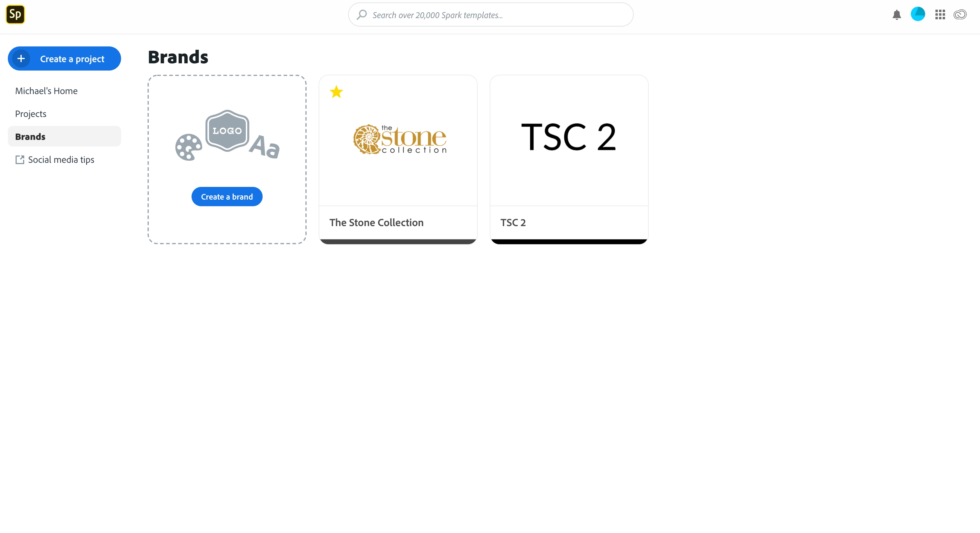Open the user profile avatar
Image resolution: width=980 pixels, height=533 pixels.
click(x=918, y=14)
